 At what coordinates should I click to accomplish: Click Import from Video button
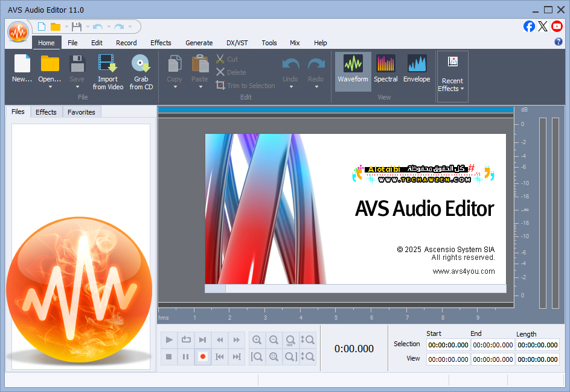click(x=107, y=72)
